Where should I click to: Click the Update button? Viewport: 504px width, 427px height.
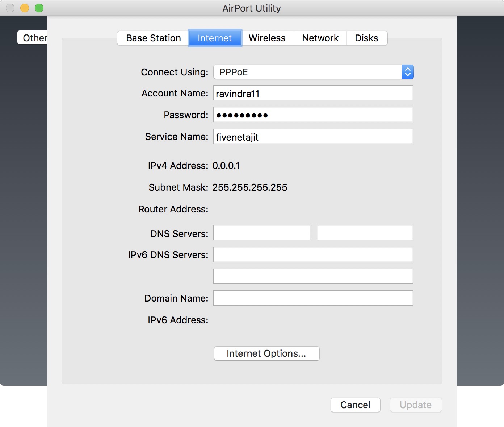click(x=416, y=405)
